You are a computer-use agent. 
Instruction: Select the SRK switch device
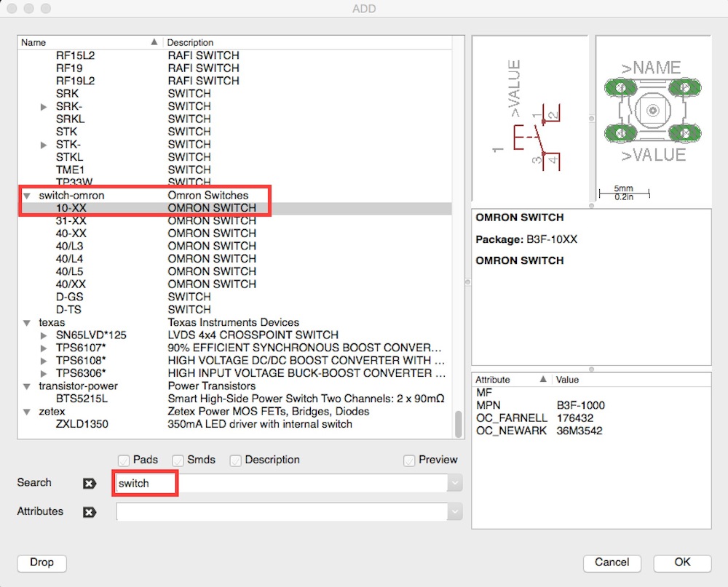click(234, 94)
